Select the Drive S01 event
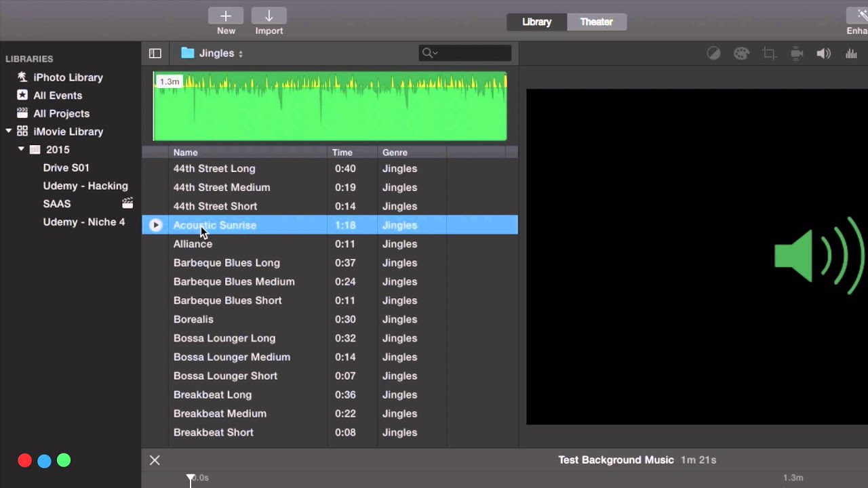The height and width of the screenshot is (488, 868). pos(66,167)
